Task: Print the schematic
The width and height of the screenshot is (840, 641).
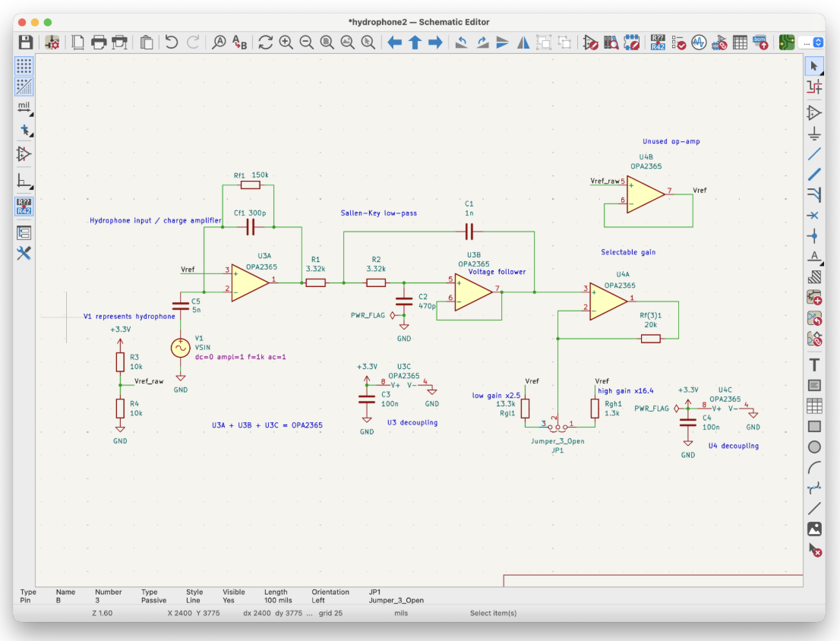Action: (99, 43)
